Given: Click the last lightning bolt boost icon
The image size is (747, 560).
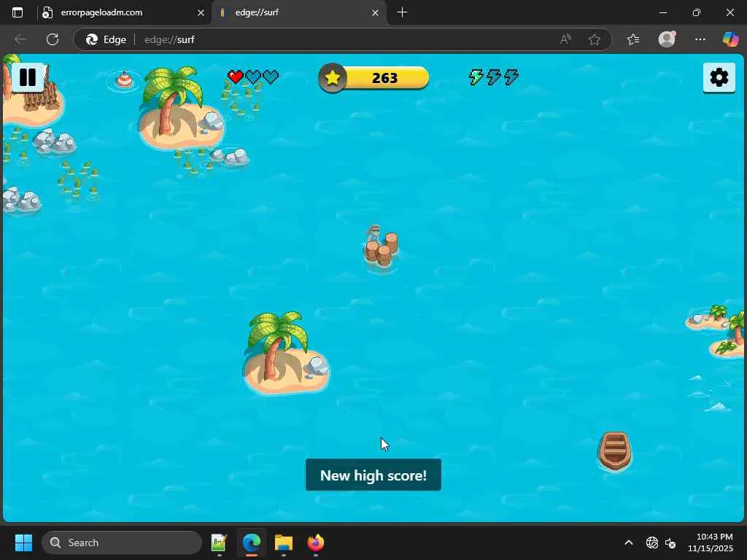Looking at the screenshot, I should coord(511,77).
